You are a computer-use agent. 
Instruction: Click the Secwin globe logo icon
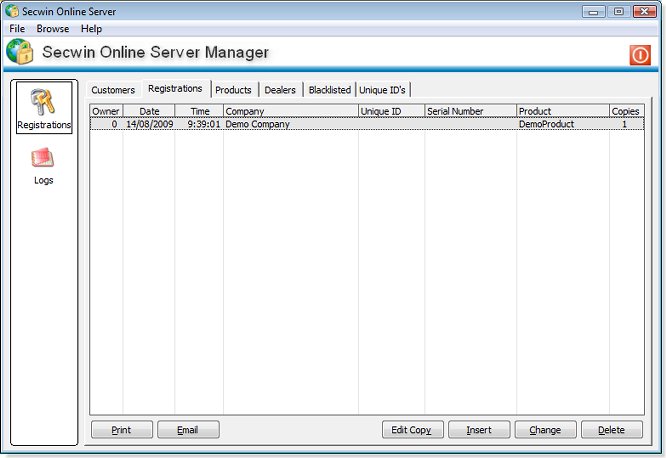[20, 53]
